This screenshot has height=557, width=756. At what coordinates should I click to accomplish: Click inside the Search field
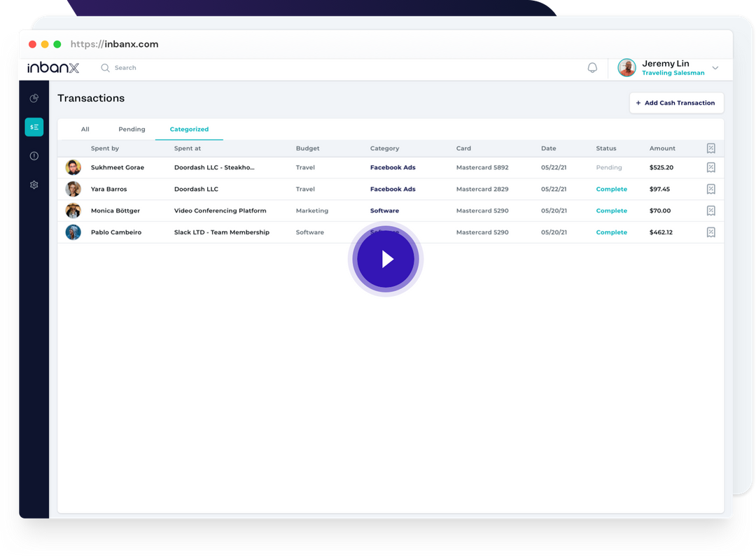pyautogui.click(x=126, y=67)
